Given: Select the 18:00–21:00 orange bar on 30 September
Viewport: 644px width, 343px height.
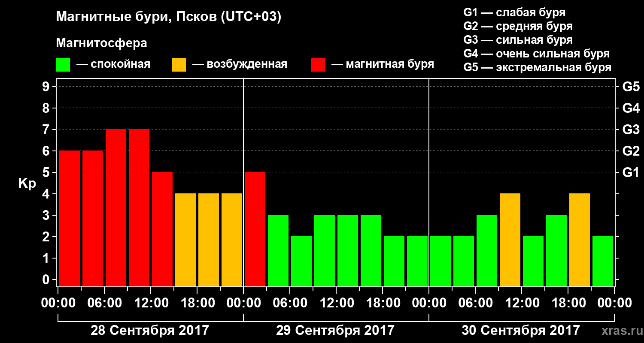Looking at the screenshot, I should tap(580, 240).
